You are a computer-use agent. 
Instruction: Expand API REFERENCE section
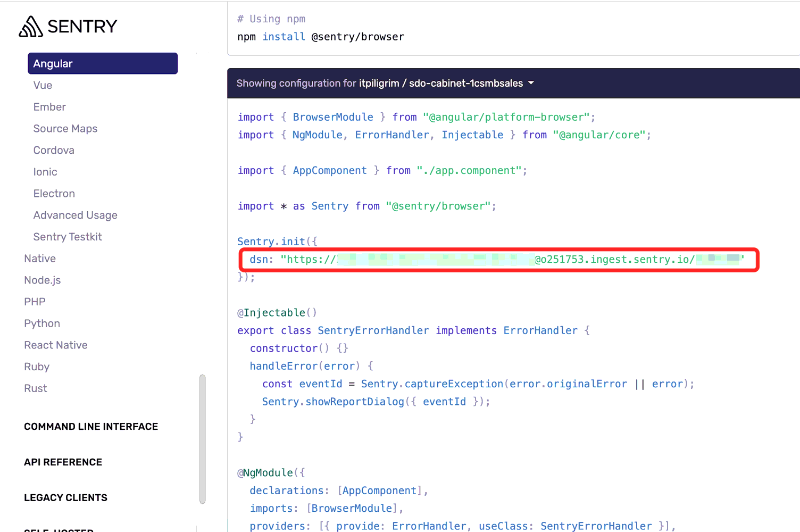click(x=63, y=462)
